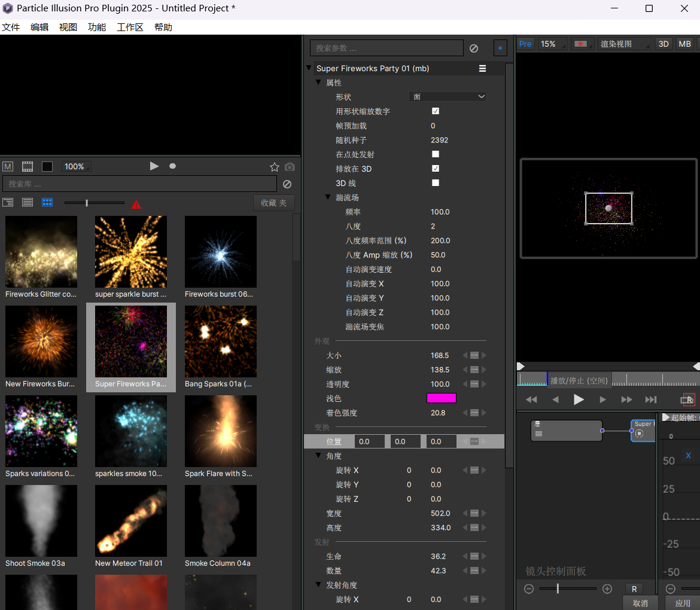Switch library to list view icon
This screenshot has width=700, height=610.
27,203
